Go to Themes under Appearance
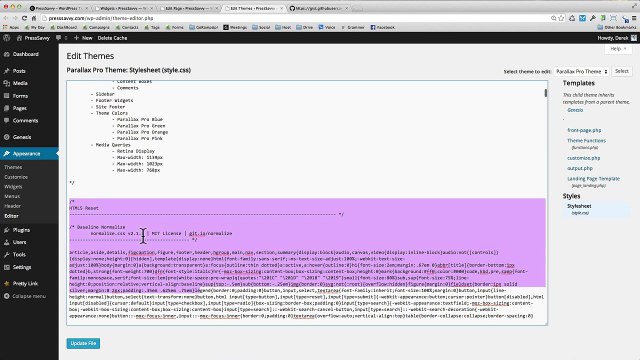Screen dimensions: 640x360 [13, 167]
